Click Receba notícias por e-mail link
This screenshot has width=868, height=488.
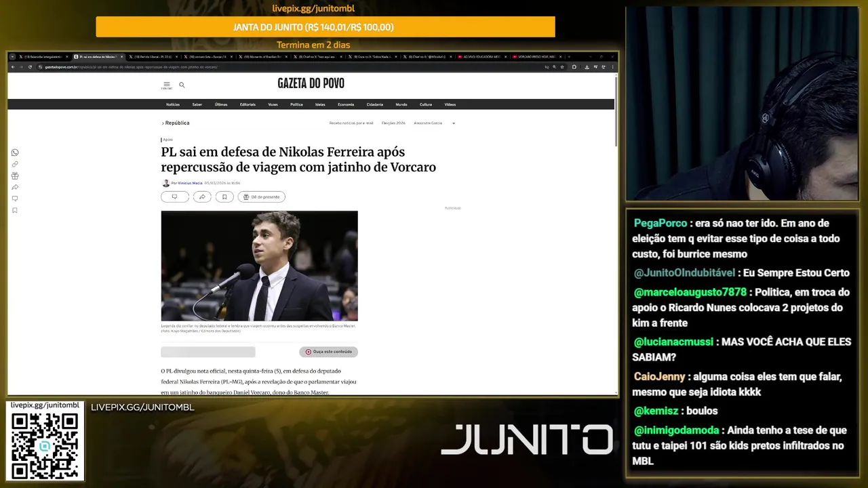[351, 123]
